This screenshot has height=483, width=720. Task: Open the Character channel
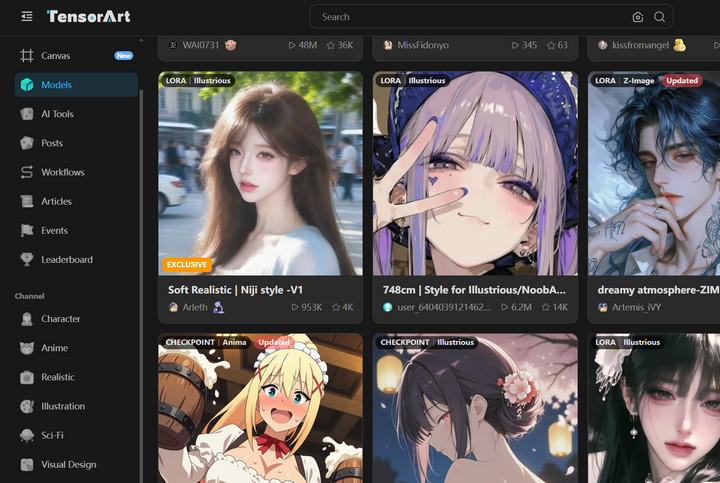(76, 319)
